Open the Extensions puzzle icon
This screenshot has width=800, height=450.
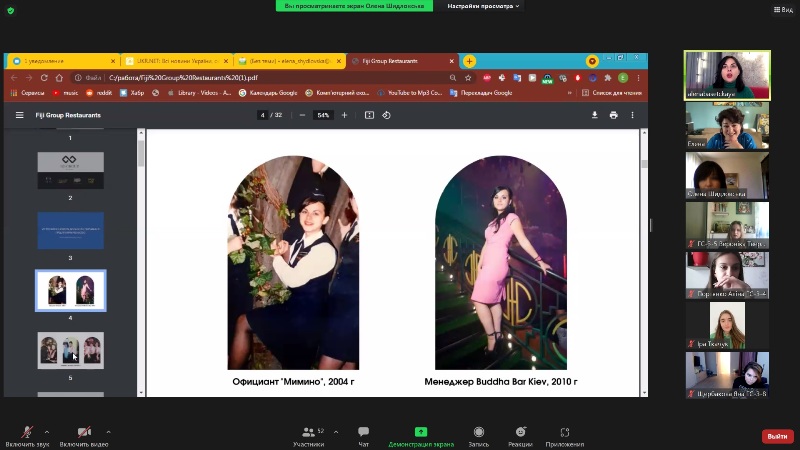tap(608, 78)
